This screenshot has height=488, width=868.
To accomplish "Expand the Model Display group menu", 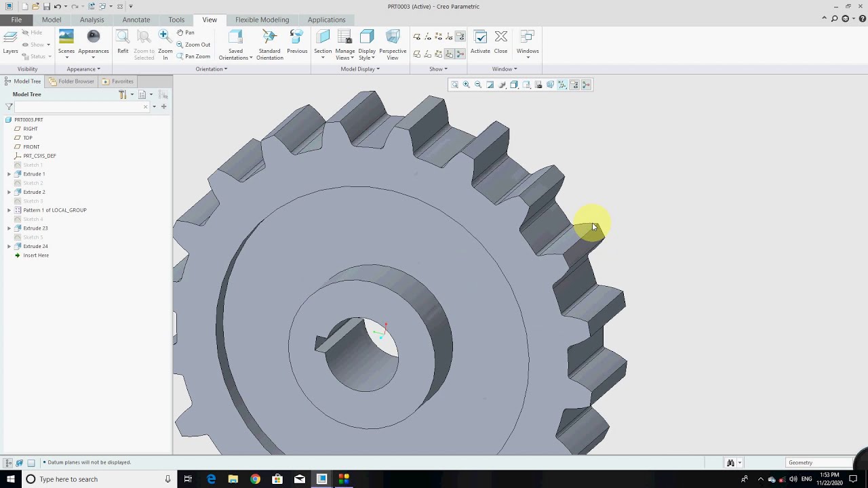I will [x=359, y=69].
